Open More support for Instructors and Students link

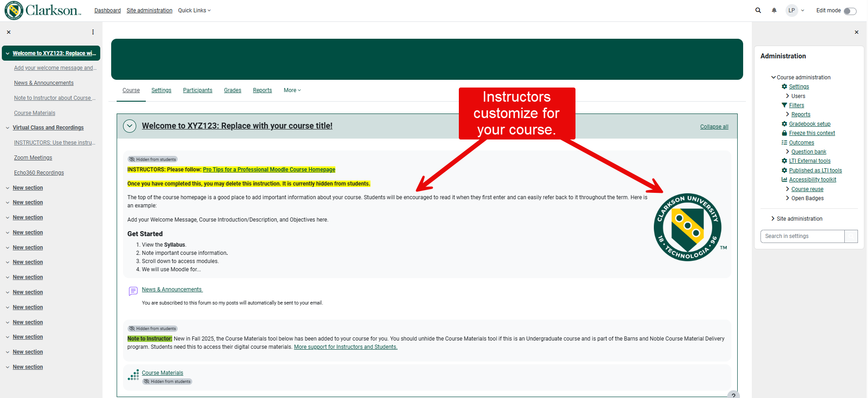[346, 347]
